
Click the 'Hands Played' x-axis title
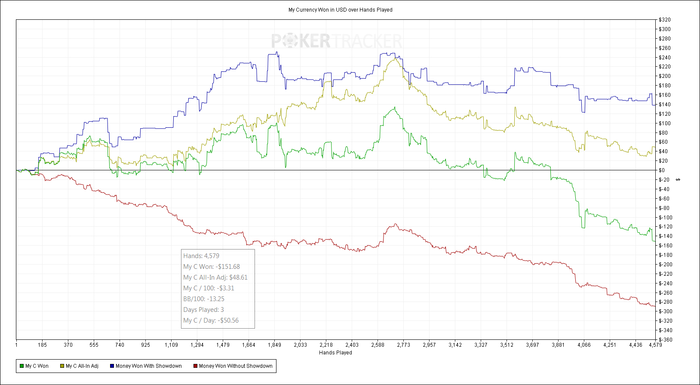pyautogui.click(x=335, y=353)
